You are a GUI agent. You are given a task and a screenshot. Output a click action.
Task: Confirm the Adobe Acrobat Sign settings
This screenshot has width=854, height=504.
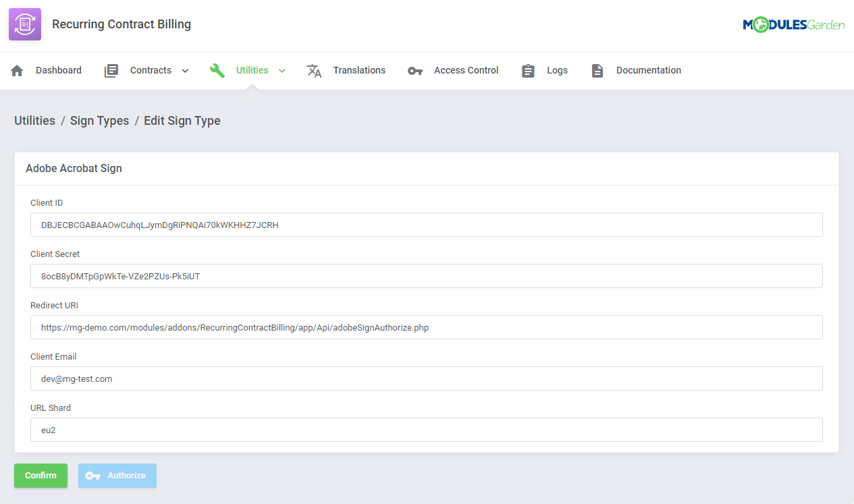coord(41,476)
